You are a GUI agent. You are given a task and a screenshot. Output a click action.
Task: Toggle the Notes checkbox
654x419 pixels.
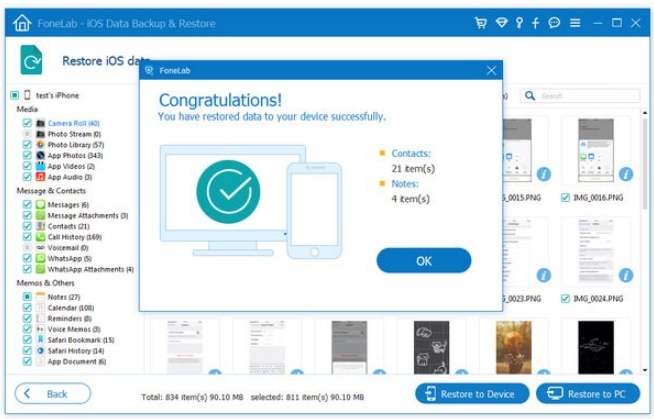(x=27, y=296)
